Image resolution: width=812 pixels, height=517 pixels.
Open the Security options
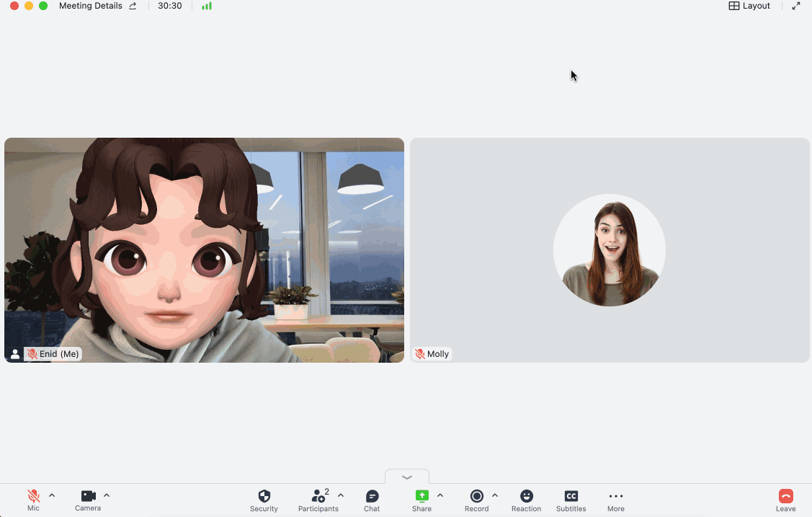point(264,500)
